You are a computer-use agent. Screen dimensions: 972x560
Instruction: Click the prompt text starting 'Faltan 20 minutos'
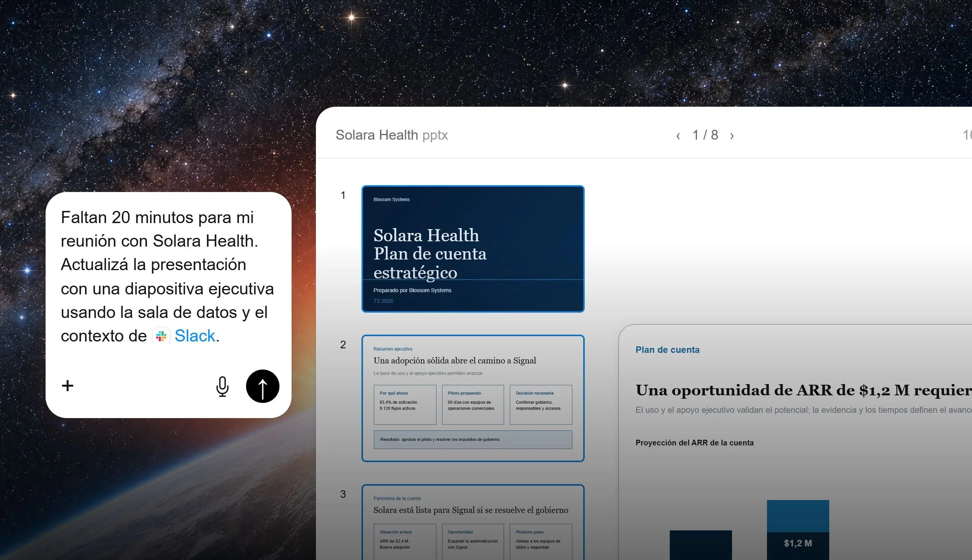(x=167, y=277)
